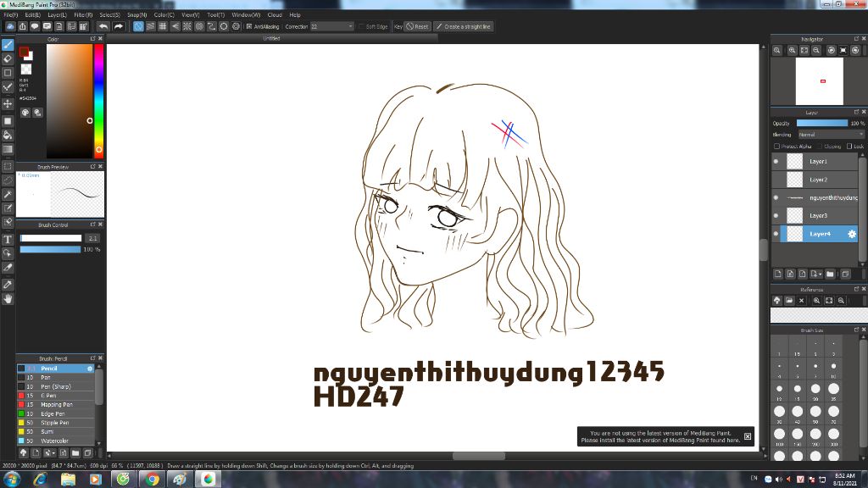Click the Layer Opacity slider
This screenshot has height=488, width=868.
point(821,124)
